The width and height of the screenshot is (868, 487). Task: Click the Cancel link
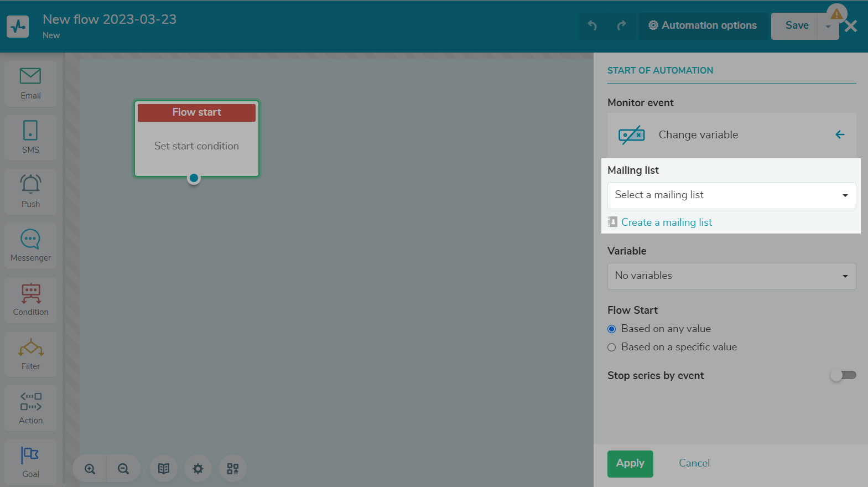pyautogui.click(x=694, y=463)
